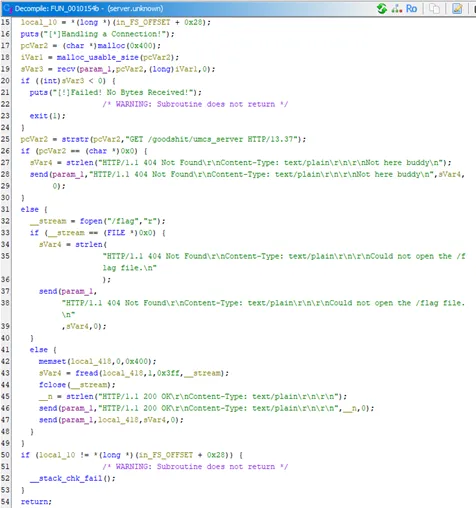Click the pencil edit notes icon

457,9
